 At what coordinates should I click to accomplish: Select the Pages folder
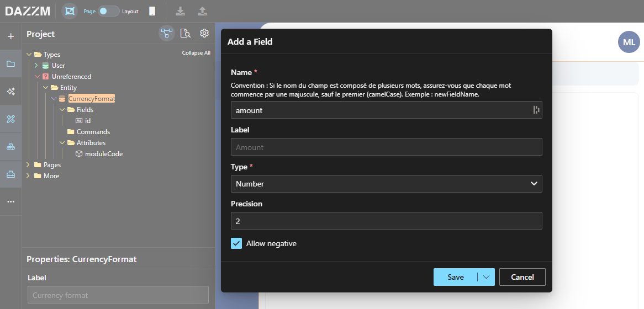pyautogui.click(x=52, y=164)
